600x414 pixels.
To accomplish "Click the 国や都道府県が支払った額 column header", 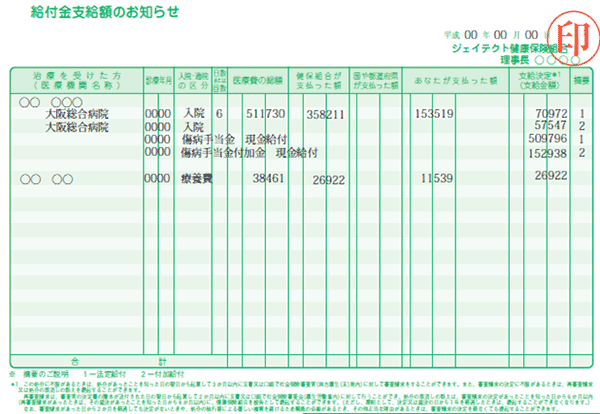I will click(375, 81).
